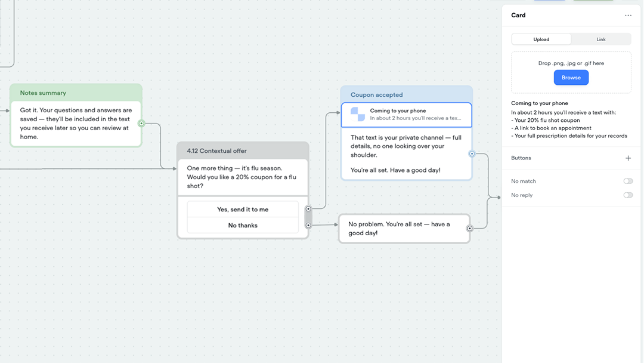Select the 4.12 Contextual offer block header

(243, 151)
